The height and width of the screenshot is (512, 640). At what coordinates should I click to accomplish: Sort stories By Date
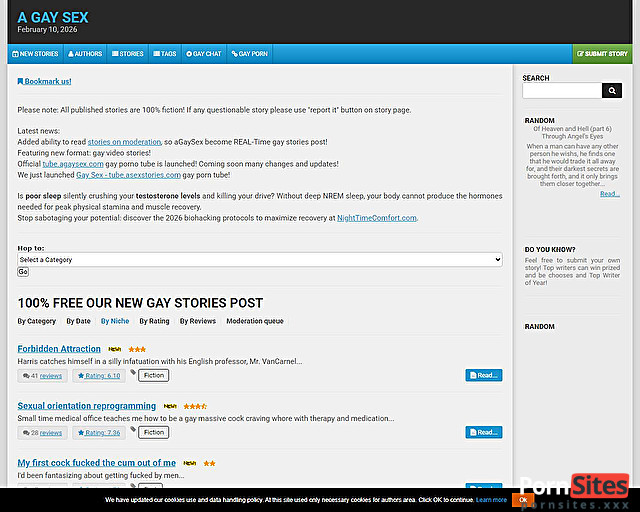coord(78,321)
